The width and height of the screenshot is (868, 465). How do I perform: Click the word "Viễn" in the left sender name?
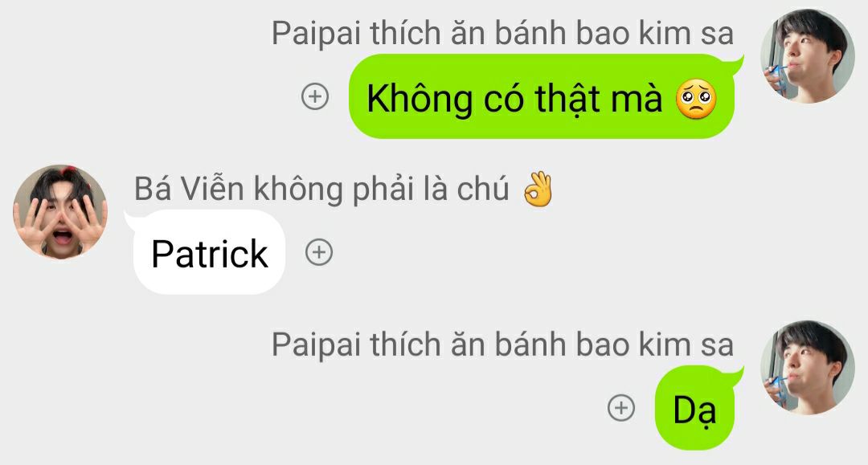coord(212,188)
